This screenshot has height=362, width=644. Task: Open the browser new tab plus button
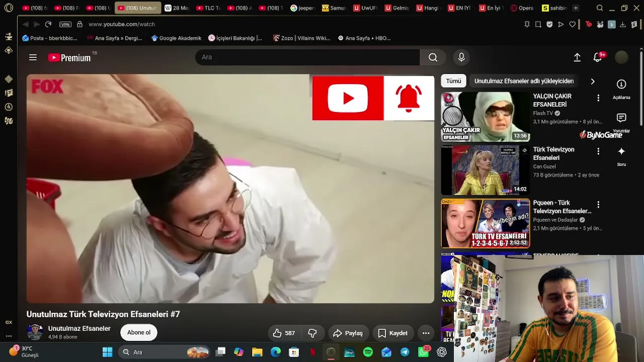(x=576, y=8)
